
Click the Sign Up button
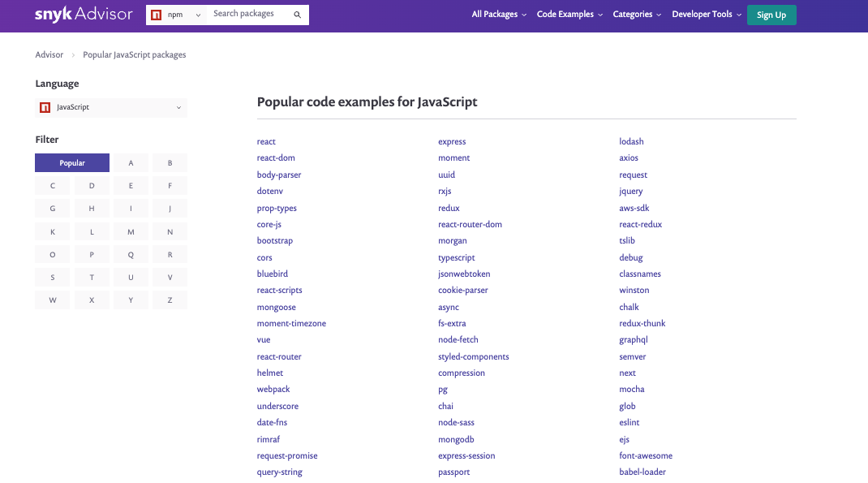(771, 15)
